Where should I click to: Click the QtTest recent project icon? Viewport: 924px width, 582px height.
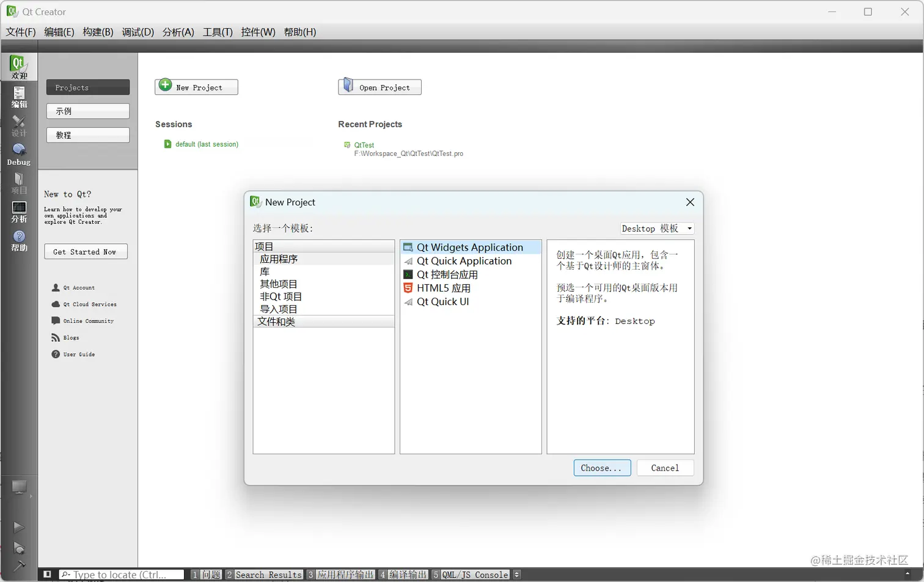(348, 145)
